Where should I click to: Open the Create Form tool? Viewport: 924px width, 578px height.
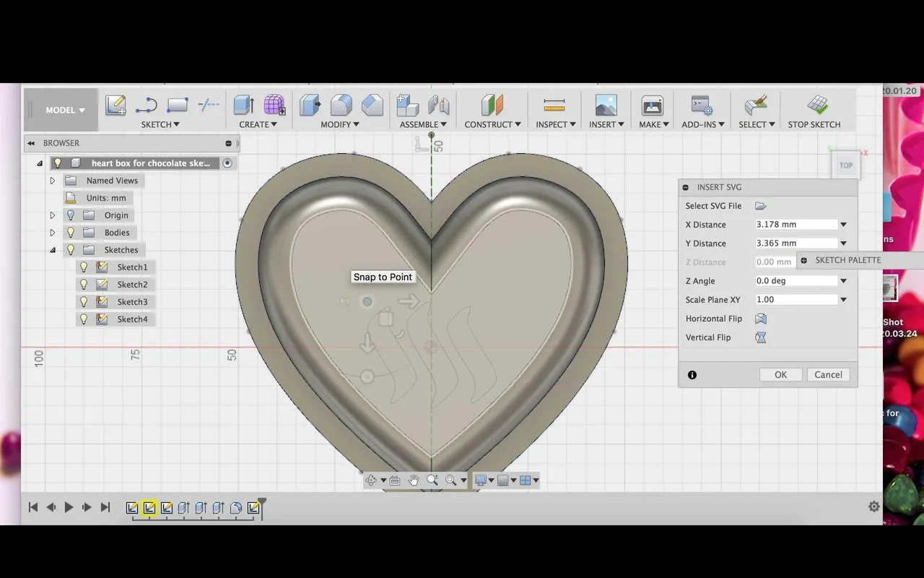pyautogui.click(x=274, y=105)
